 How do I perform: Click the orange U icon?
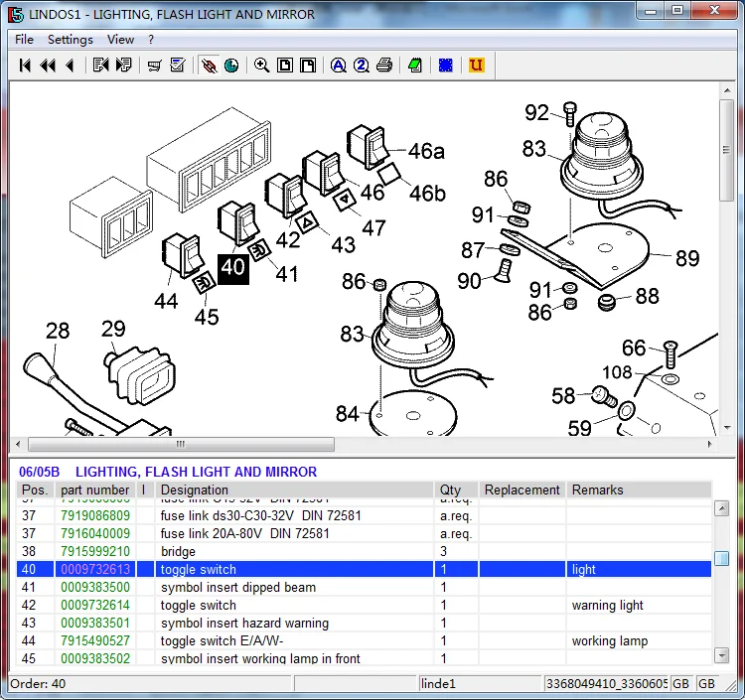(476, 66)
